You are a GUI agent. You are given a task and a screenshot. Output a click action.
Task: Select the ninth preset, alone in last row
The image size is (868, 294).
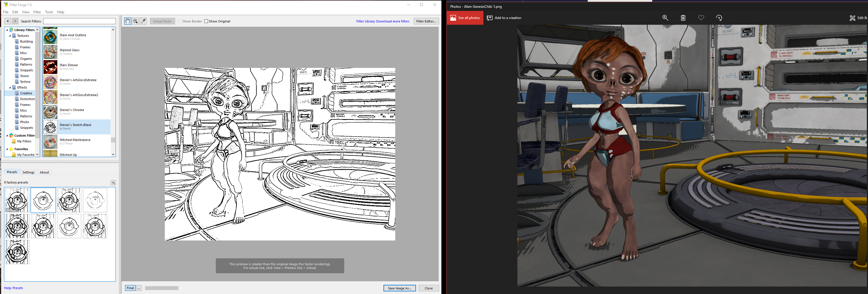(17, 252)
